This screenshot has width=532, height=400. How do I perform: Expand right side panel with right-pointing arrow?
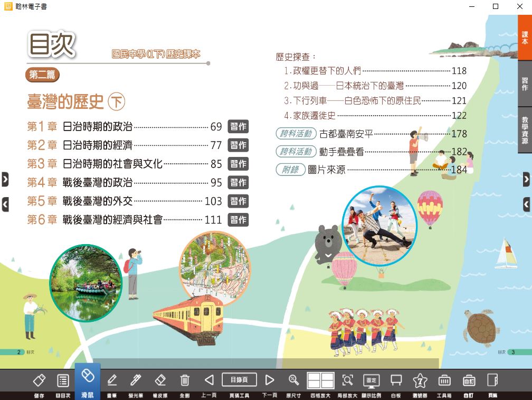[526, 180]
